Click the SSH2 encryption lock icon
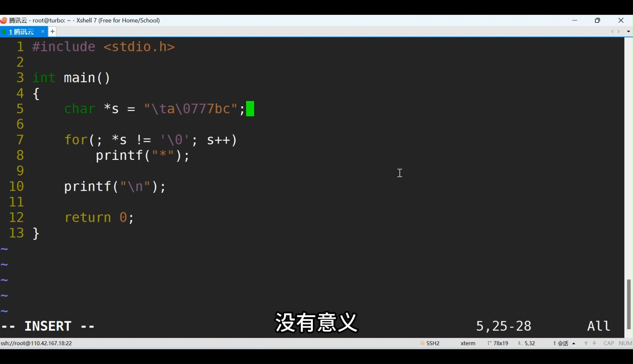Image resolution: width=633 pixels, height=364 pixels. coord(423,343)
